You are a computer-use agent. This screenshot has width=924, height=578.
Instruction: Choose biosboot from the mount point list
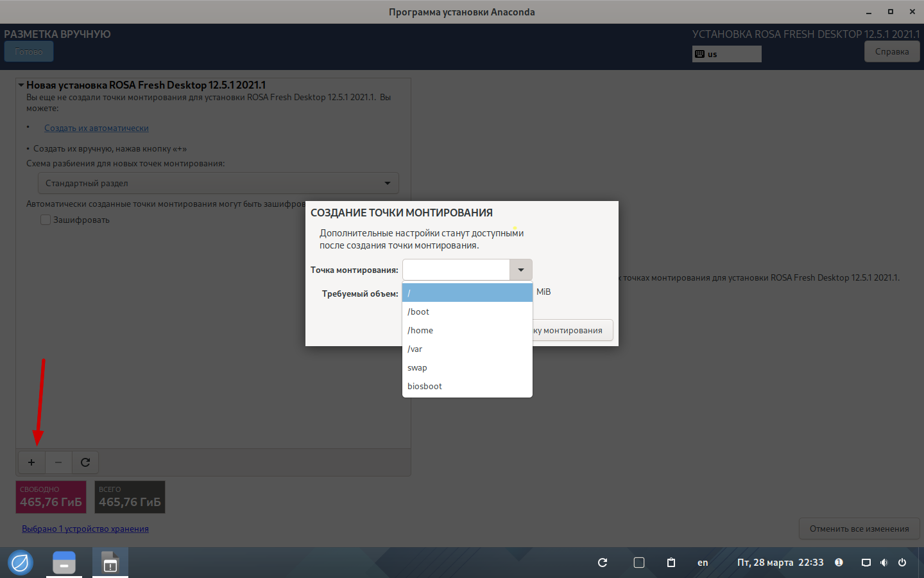point(467,386)
